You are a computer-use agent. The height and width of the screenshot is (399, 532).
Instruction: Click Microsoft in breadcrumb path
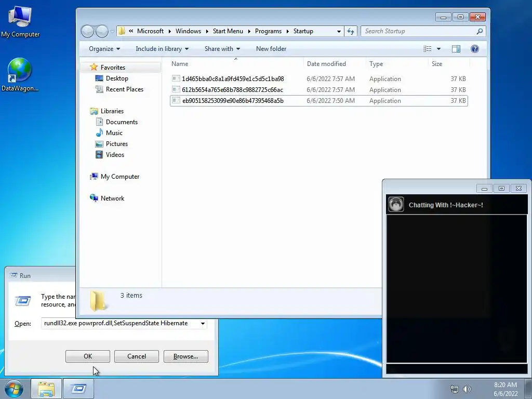(x=150, y=31)
